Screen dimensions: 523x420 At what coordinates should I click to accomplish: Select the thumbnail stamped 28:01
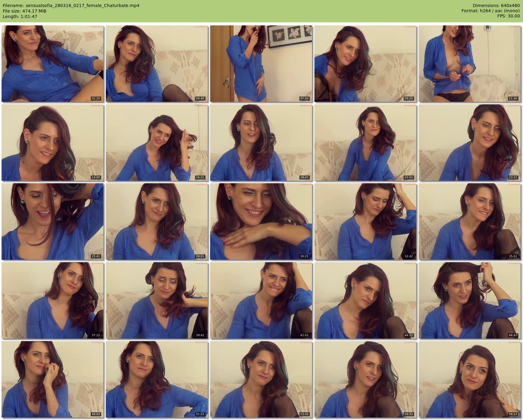point(157,221)
